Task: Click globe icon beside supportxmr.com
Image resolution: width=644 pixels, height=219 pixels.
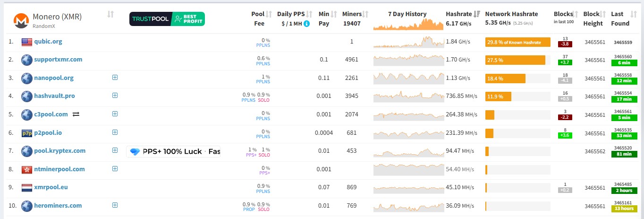Action: [26, 60]
